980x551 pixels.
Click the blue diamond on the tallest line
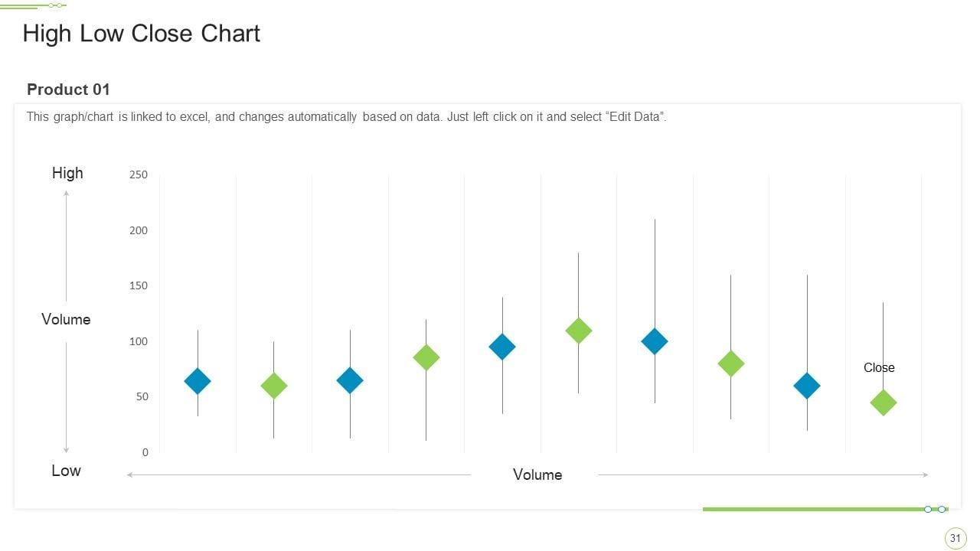[x=654, y=341]
